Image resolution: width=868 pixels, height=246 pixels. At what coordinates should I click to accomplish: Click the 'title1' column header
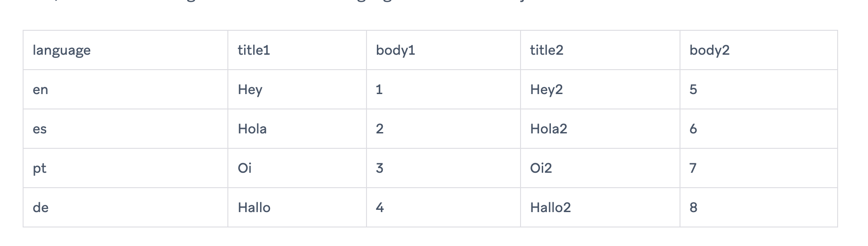coord(254,50)
